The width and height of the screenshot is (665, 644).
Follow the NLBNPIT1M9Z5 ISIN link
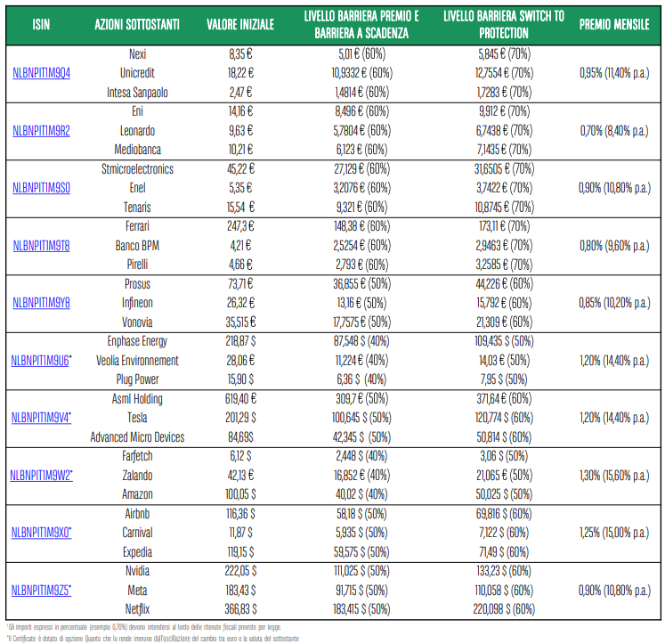[40, 591]
